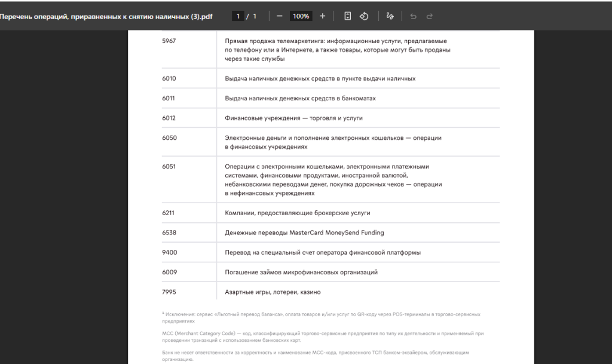Click MCC code 5967 in the table
Screen dimensions: 612x364
(169, 41)
